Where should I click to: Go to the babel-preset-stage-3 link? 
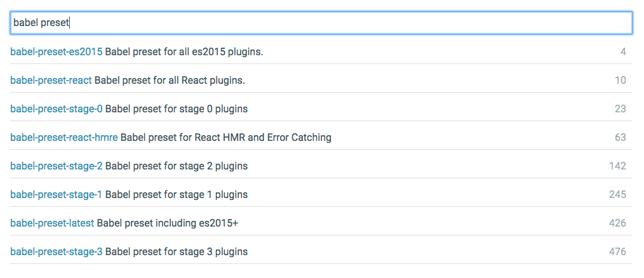coord(57,251)
